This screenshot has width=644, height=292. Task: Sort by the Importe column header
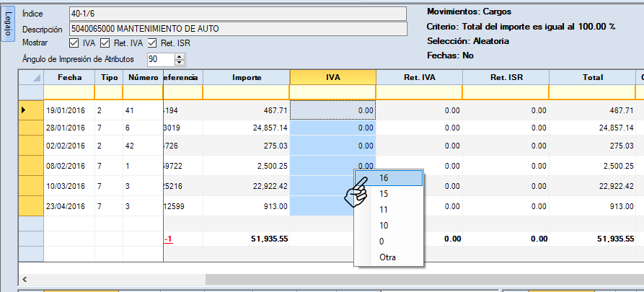point(246,76)
